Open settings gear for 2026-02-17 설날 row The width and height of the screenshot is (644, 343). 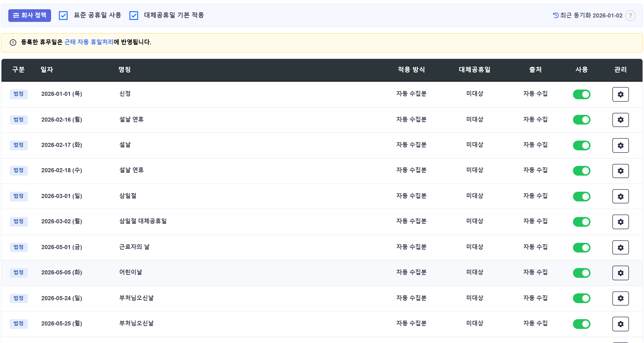[620, 145]
